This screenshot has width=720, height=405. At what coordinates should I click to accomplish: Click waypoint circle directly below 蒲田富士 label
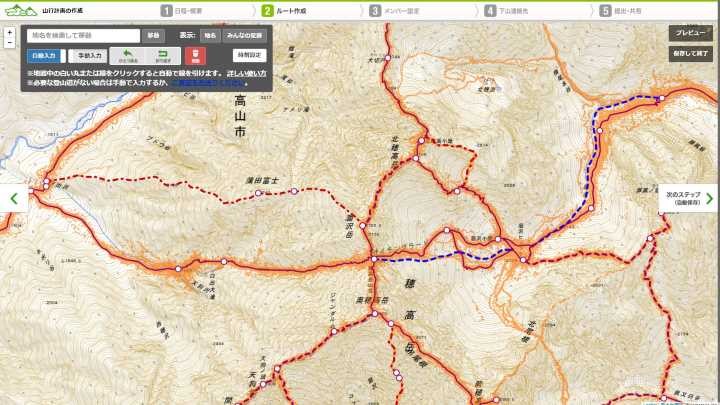pyautogui.click(x=258, y=193)
